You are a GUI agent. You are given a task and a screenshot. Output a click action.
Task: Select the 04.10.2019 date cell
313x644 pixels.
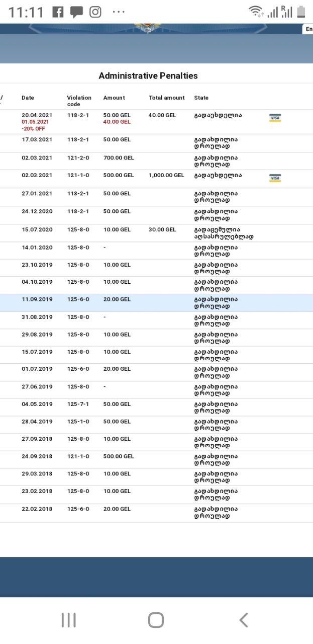pyautogui.click(x=37, y=282)
